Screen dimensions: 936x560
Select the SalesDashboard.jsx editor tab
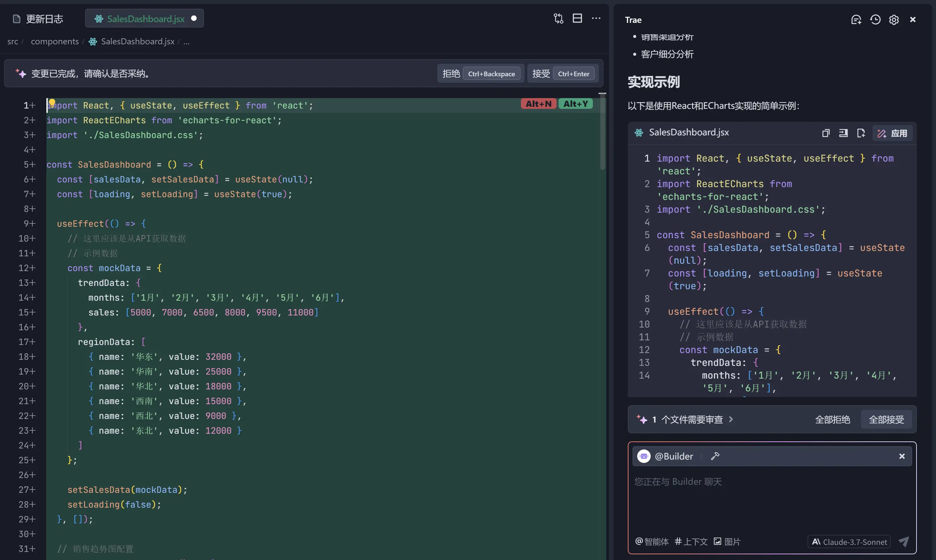[x=144, y=19]
